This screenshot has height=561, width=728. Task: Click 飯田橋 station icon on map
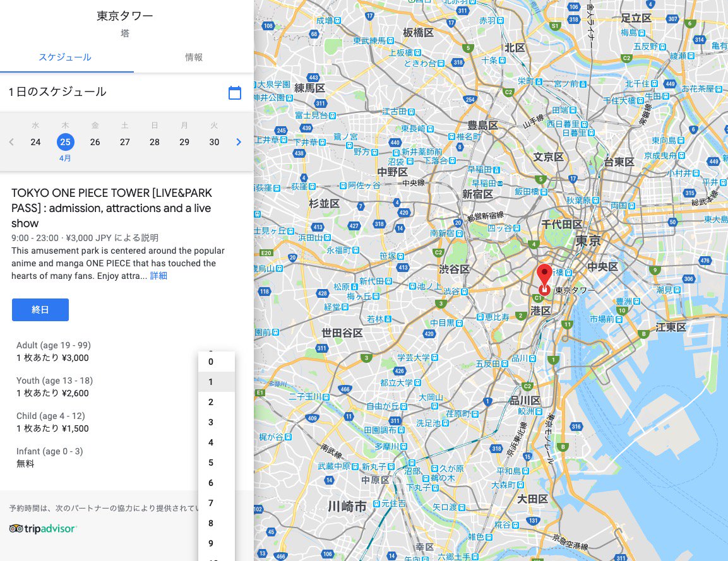click(544, 192)
